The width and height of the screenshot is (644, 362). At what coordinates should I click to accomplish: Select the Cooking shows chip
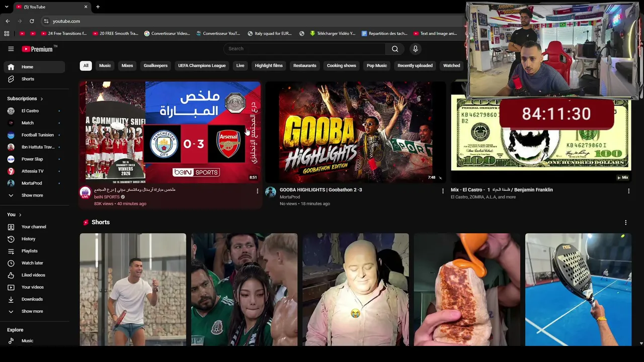coord(341,65)
